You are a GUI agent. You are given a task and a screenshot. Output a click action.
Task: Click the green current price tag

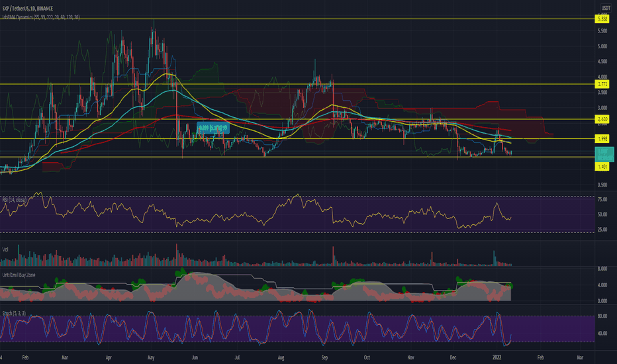604,154
